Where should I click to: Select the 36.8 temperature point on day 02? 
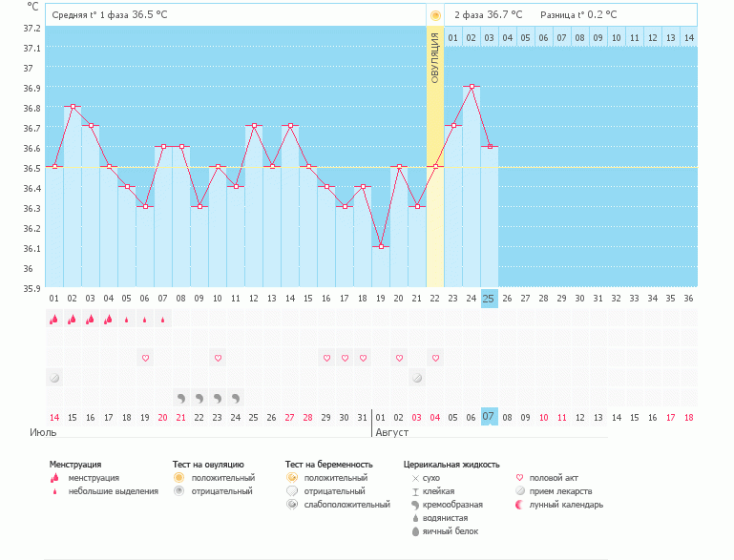(73, 107)
